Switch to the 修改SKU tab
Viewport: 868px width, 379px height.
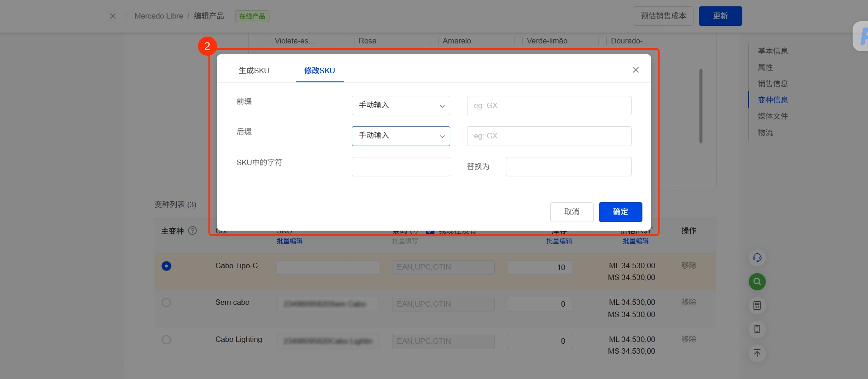(x=320, y=71)
